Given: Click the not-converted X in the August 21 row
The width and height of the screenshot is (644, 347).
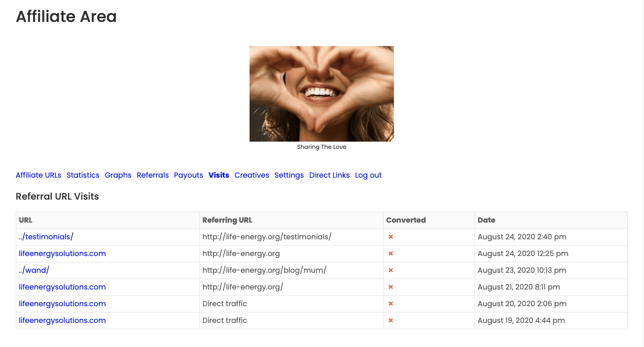Looking at the screenshot, I should click(391, 287).
